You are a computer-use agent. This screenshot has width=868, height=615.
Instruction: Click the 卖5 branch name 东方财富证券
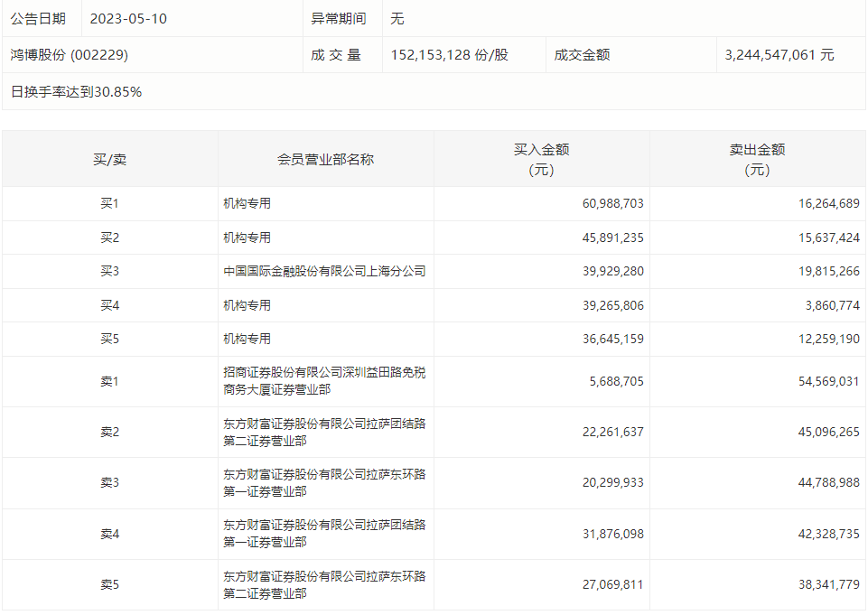pos(324,584)
